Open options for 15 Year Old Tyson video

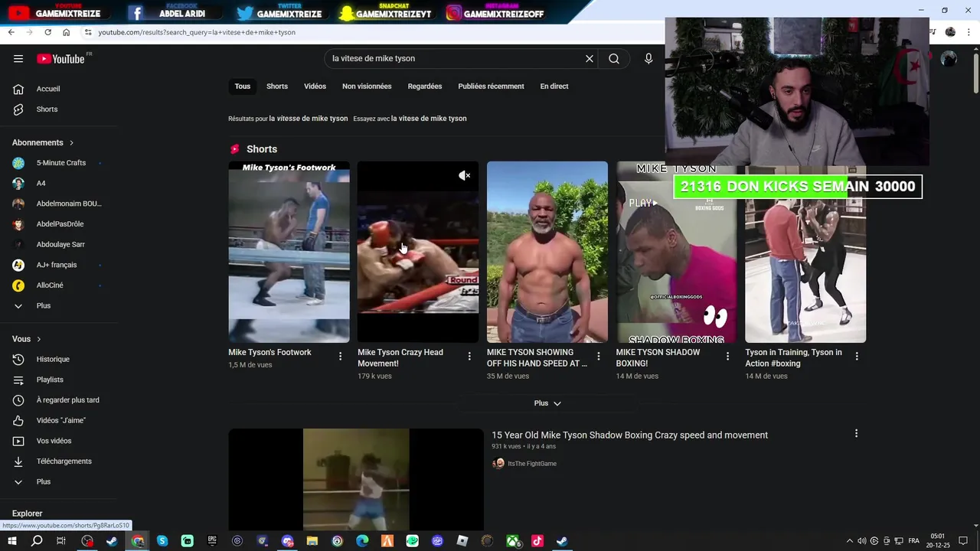click(856, 434)
